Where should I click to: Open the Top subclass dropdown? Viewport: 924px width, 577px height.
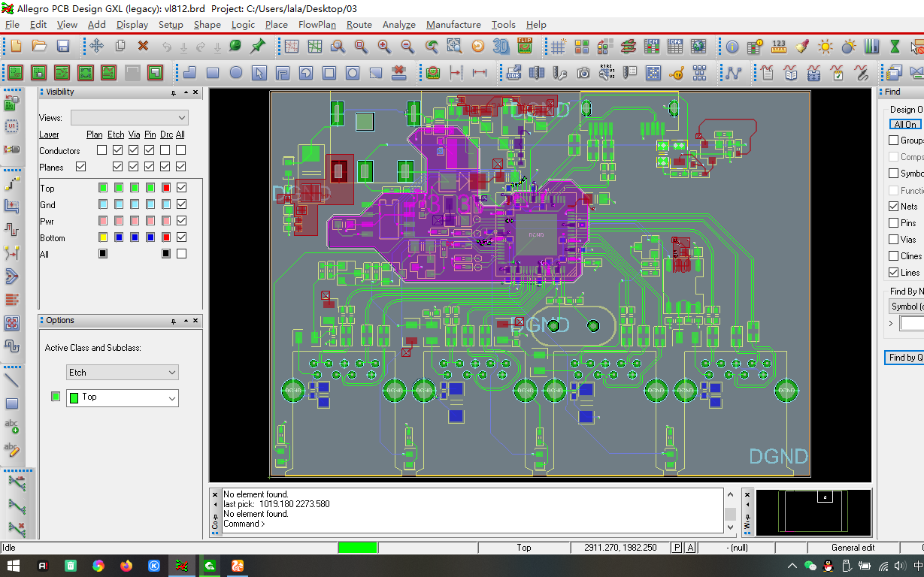(x=122, y=397)
